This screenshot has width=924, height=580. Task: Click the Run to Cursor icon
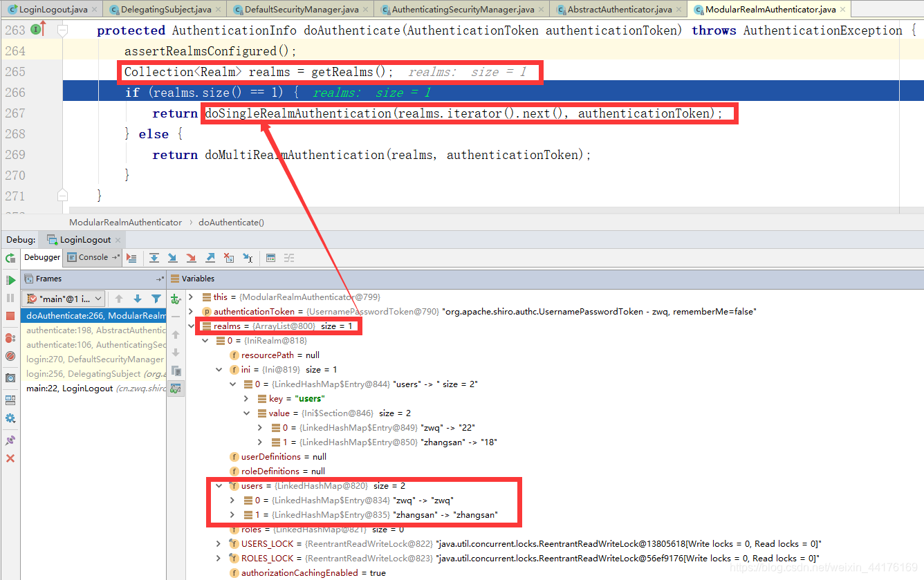248,258
